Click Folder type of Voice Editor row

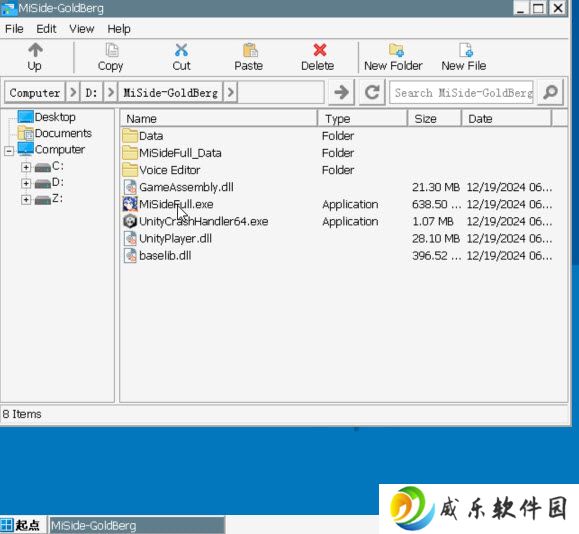tap(338, 170)
